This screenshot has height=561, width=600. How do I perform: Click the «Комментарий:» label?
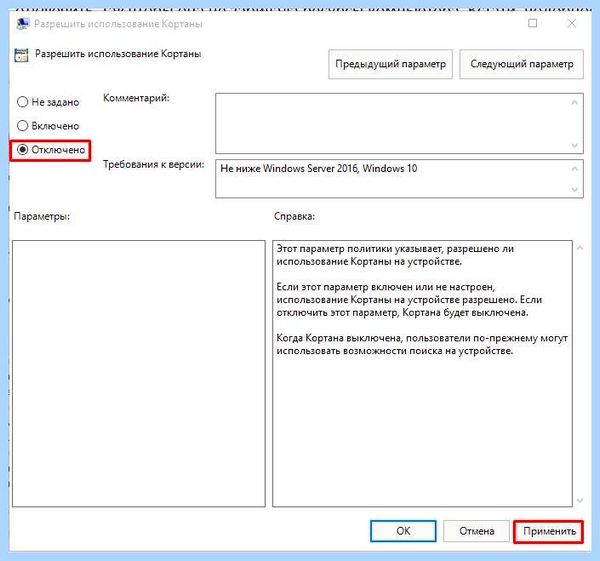[x=136, y=98]
